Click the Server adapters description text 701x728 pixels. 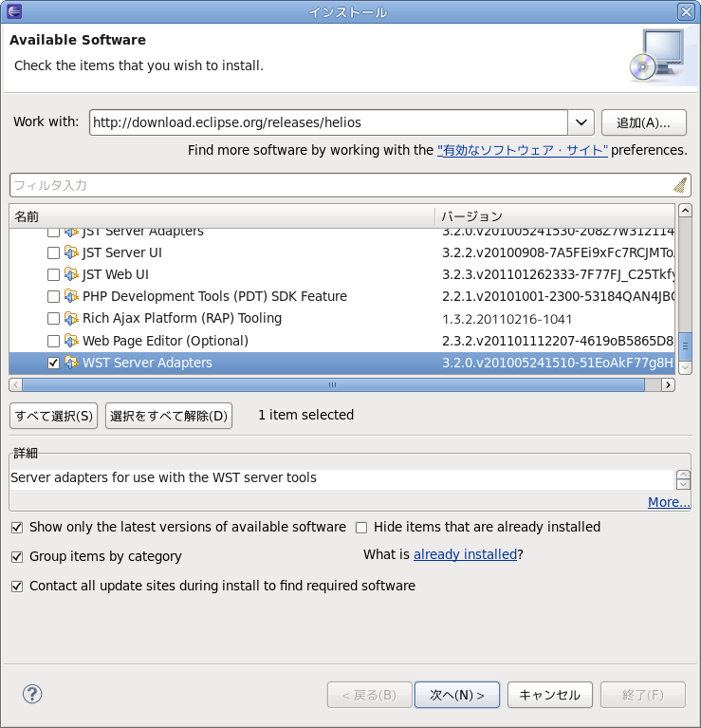[163, 477]
